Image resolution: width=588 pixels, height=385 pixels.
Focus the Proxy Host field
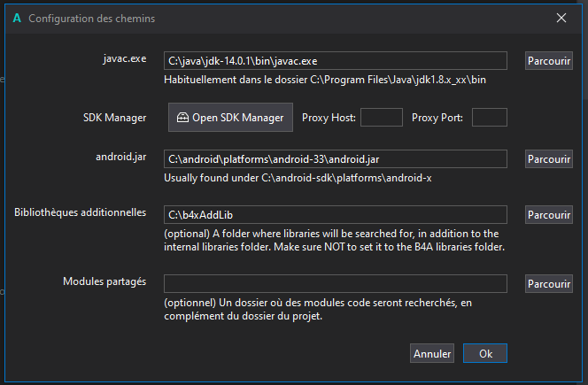[382, 117]
